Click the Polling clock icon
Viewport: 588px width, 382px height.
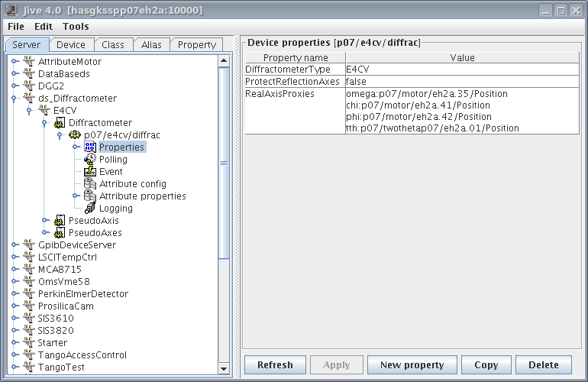point(90,159)
